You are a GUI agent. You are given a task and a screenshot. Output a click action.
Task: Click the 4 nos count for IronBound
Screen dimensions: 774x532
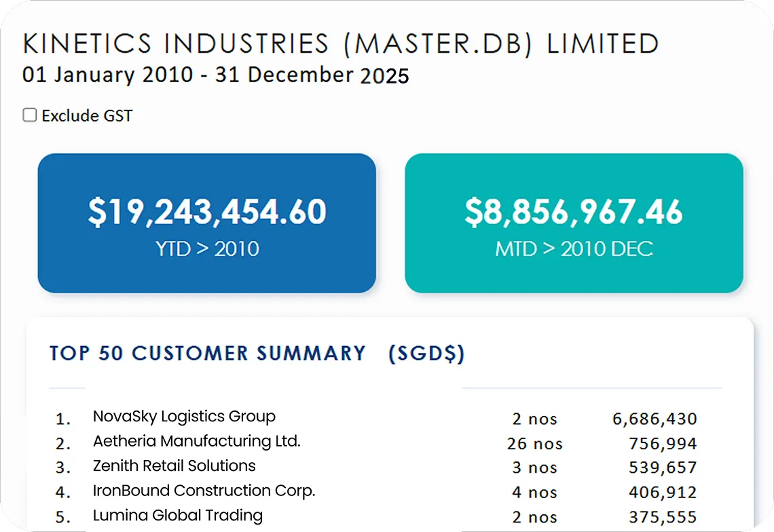coord(534,493)
